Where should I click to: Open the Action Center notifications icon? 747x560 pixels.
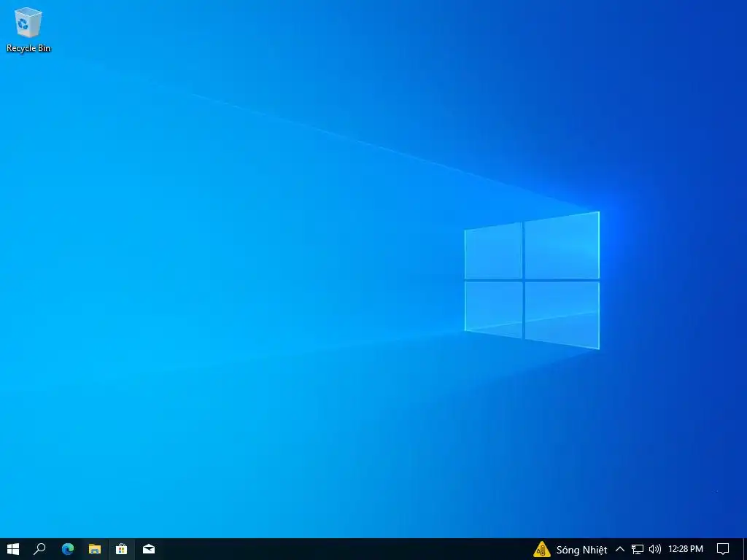[723, 549]
